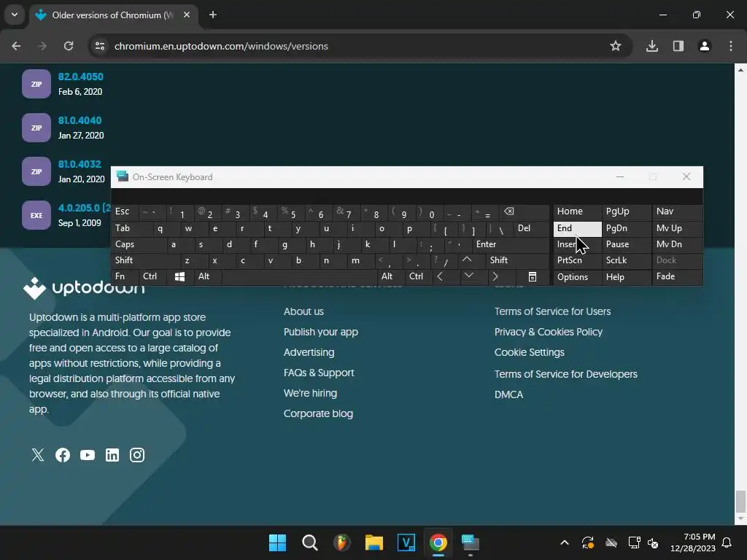Open Uptodown Instagram social icon
747x560 pixels.
137,455
